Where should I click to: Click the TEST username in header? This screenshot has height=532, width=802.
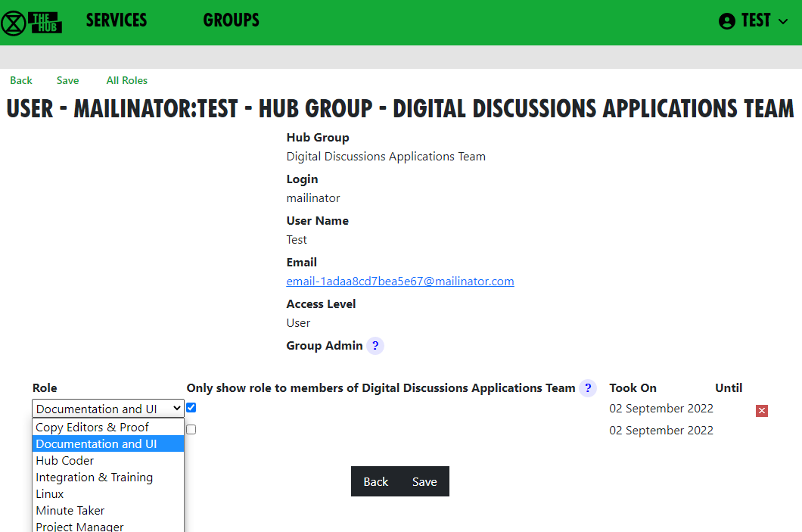756,20
